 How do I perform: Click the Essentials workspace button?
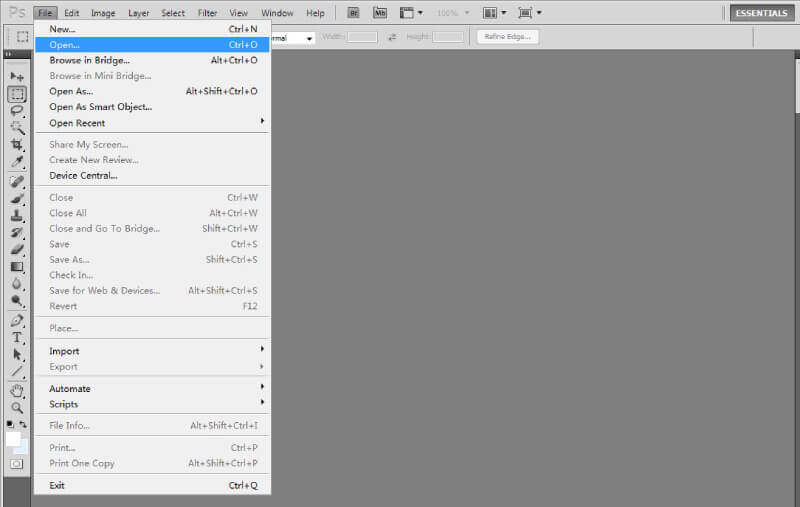click(x=762, y=13)
